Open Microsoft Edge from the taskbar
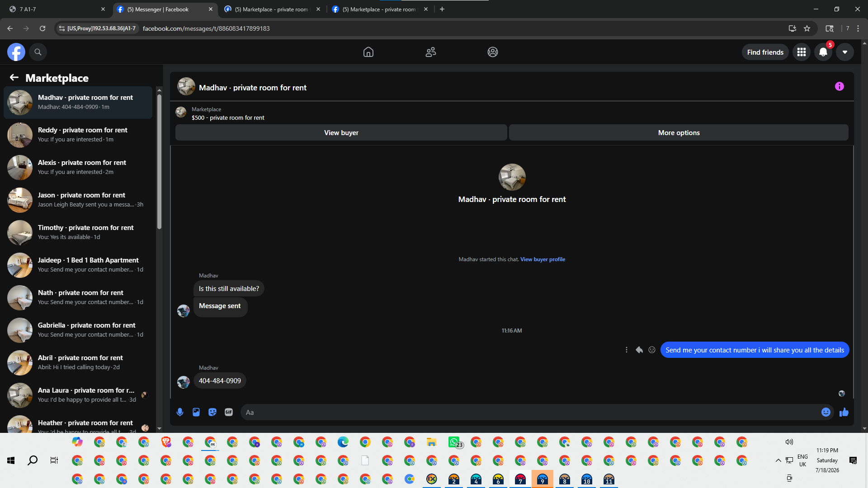Screen dimensions: 868x488 coord(343,442)
